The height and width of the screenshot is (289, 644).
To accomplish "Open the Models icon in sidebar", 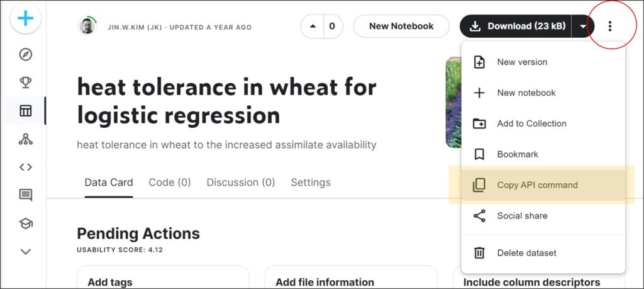I will point(25,139).
